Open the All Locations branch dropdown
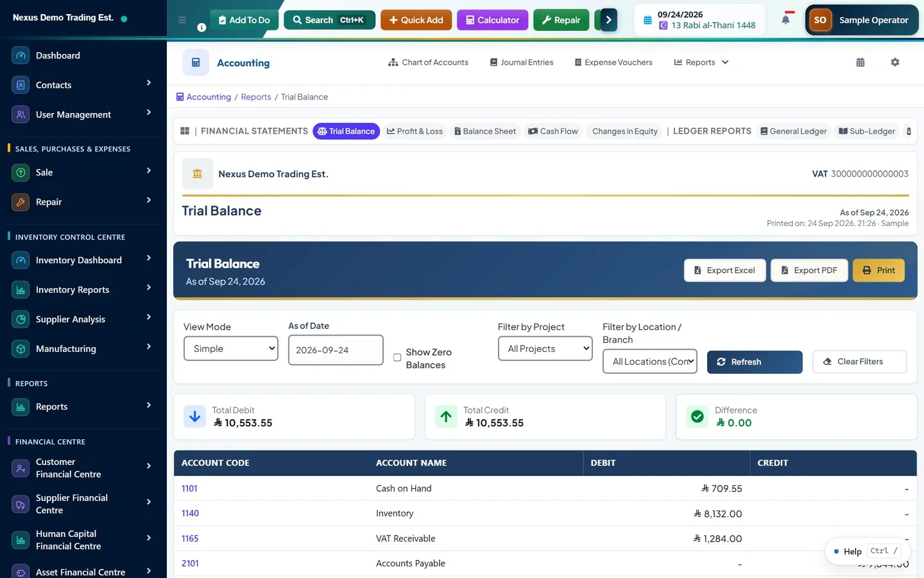 tap(651, 362)
